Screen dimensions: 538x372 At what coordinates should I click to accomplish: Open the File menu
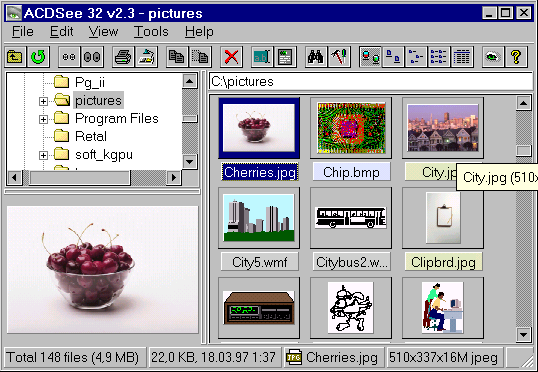click(23, 32)
